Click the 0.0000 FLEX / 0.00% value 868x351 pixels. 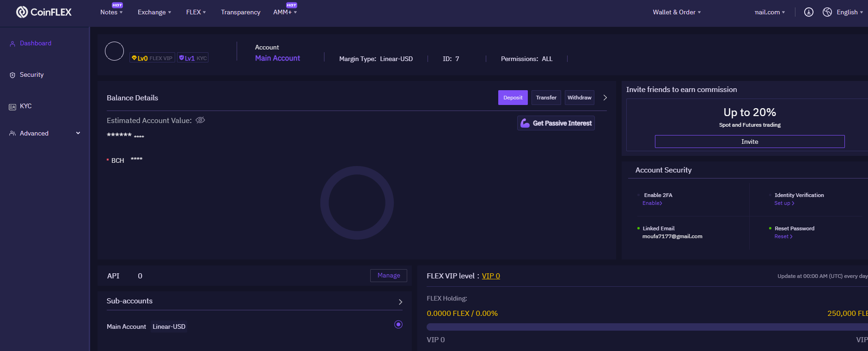[462, 313]
